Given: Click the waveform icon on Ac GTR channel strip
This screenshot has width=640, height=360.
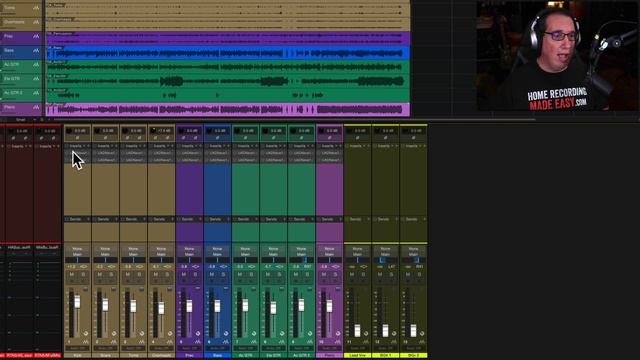Looking at the screenshot, I should click(253, 342).
